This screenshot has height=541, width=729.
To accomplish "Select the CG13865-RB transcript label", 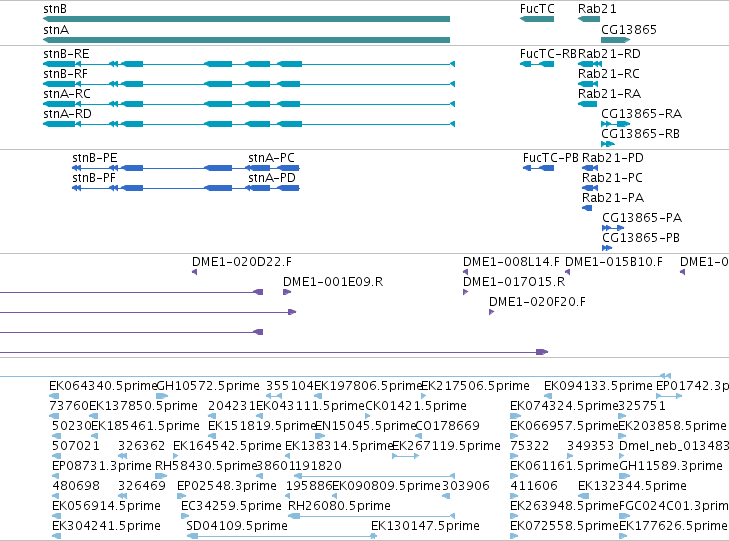I will (640, 134).
